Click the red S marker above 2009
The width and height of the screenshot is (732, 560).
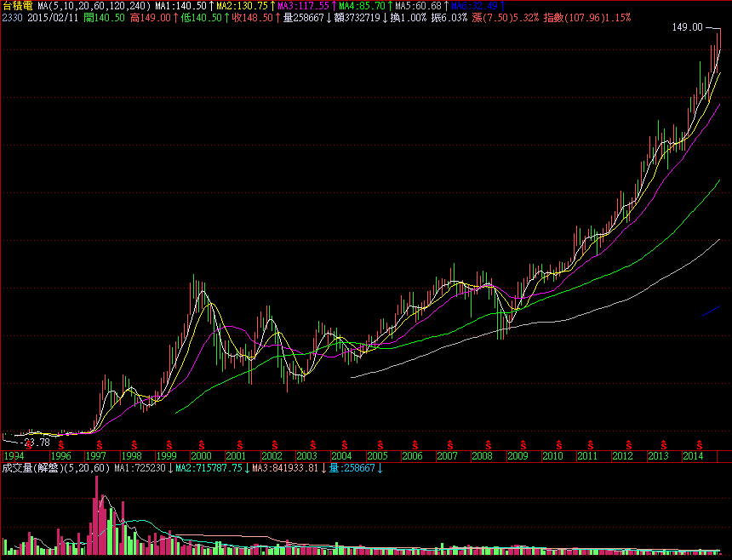523,444
